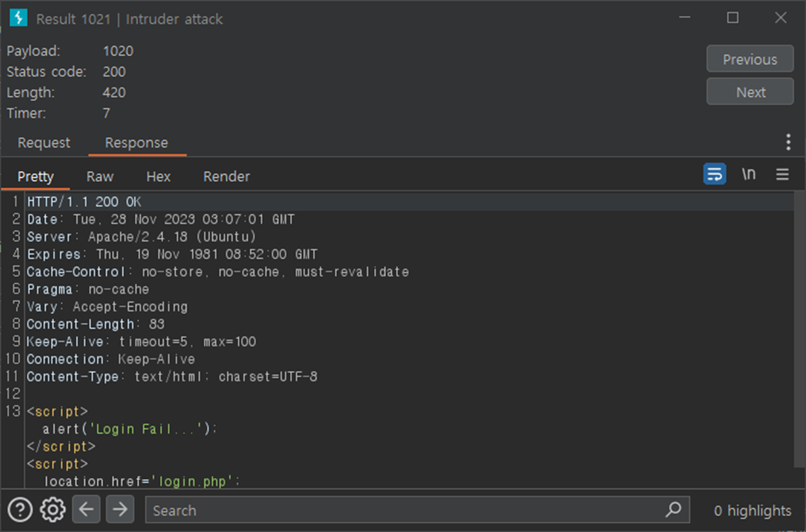
Task: Click the Burp Suite lightning logo icon
Action: [18, 18]
